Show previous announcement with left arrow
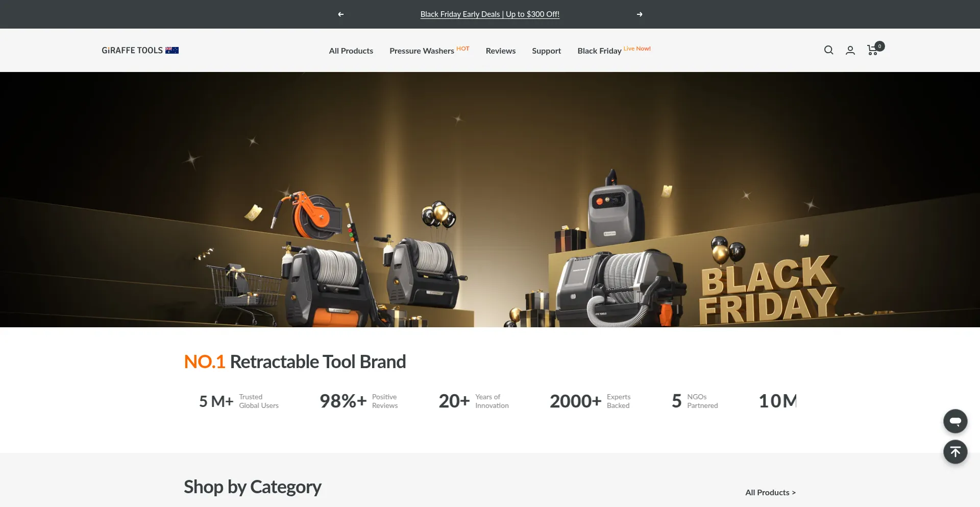Viewport: 980px width, 507px height. [x=341, y=14]
